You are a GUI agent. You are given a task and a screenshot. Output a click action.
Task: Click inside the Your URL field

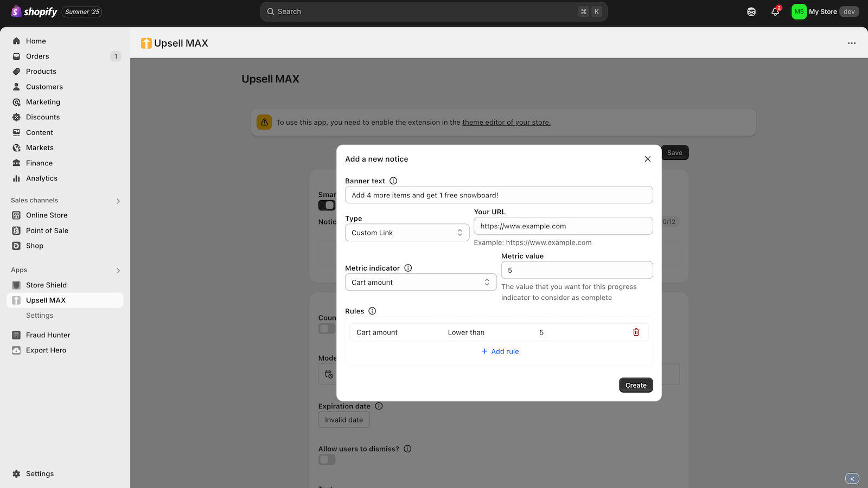(x=563, y=226)
